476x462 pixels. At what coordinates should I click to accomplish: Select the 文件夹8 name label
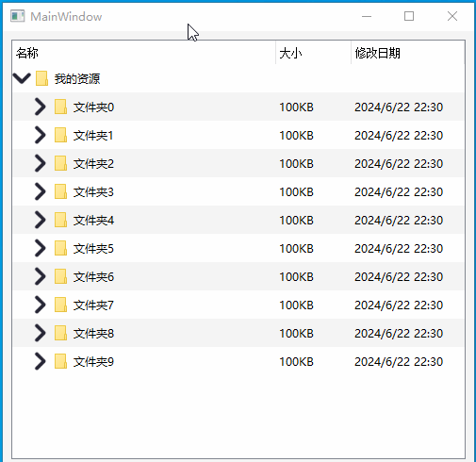(93, 334)
